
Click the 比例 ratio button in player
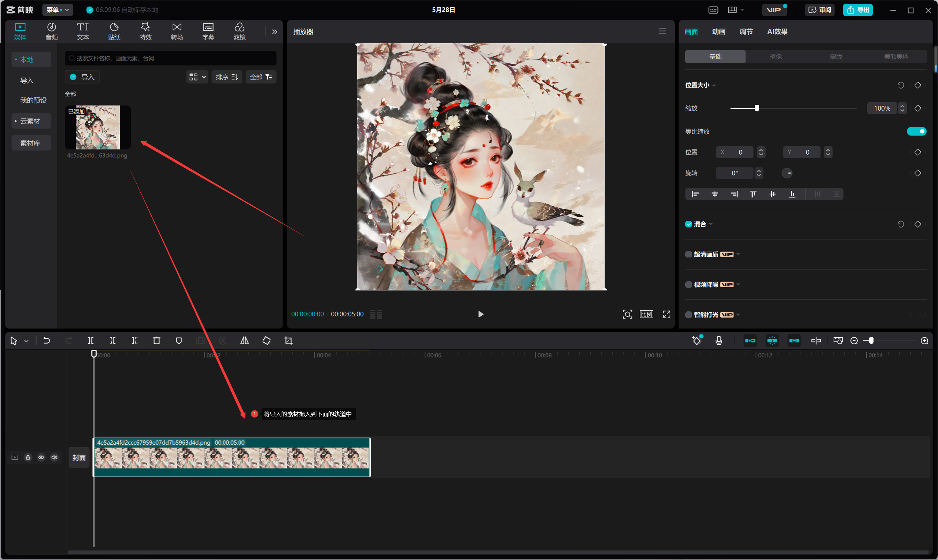point(646,314)
